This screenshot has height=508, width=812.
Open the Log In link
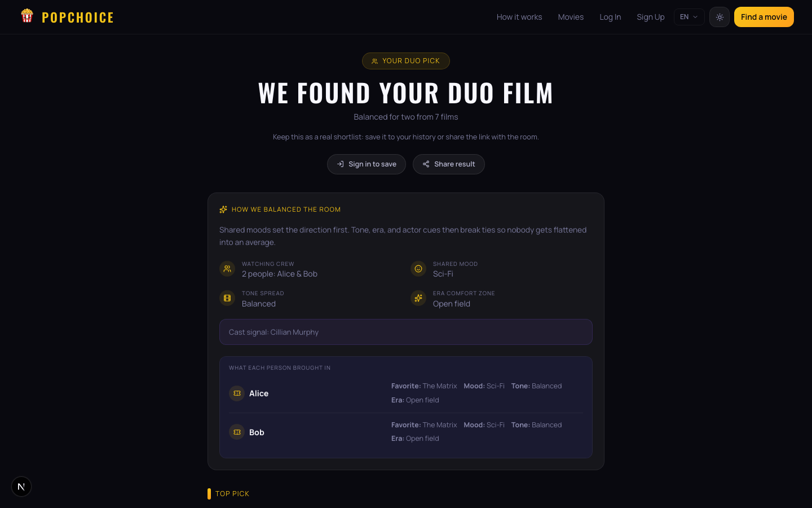coord(610,17)
